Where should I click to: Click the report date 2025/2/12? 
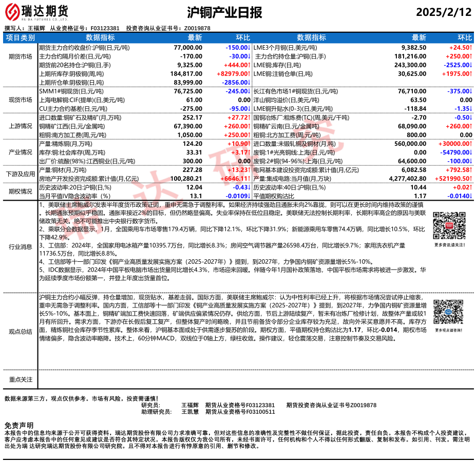tap(444, 12)
